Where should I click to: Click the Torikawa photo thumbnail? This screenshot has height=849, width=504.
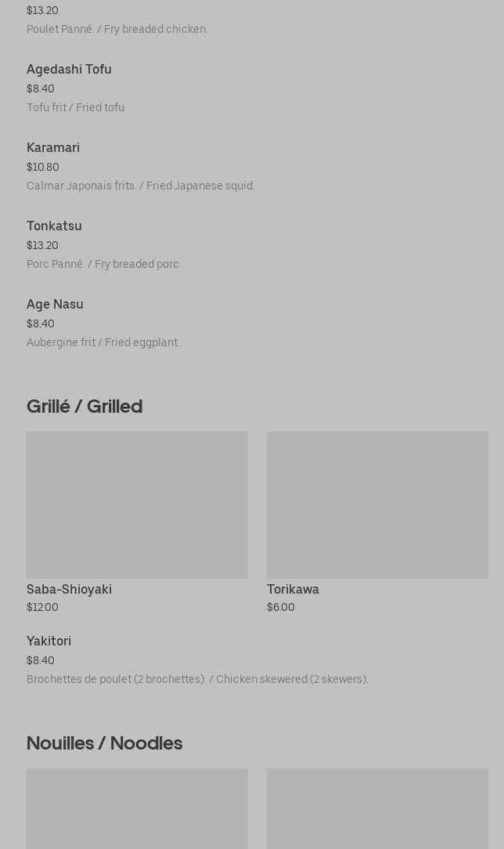(x=377, y=504)
